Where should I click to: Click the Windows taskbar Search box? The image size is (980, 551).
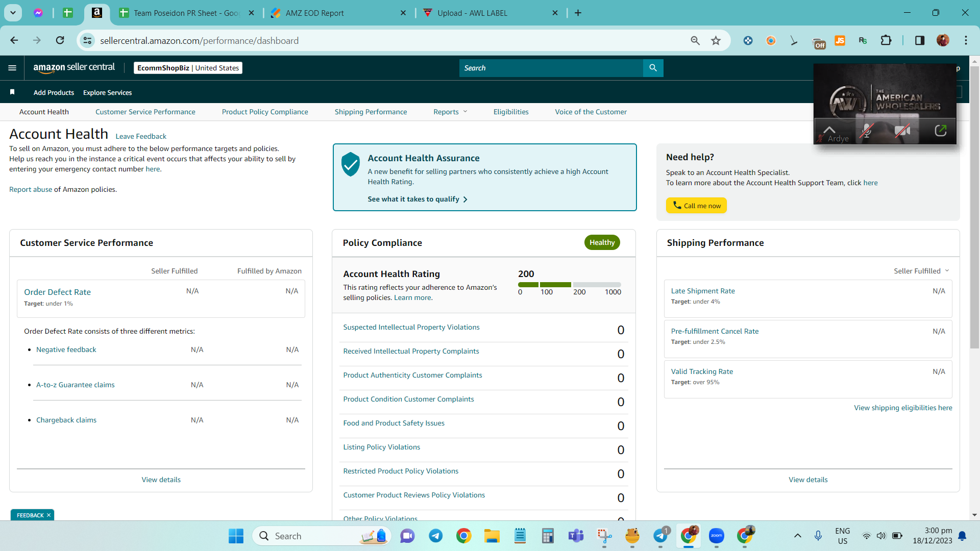point(322,536)
